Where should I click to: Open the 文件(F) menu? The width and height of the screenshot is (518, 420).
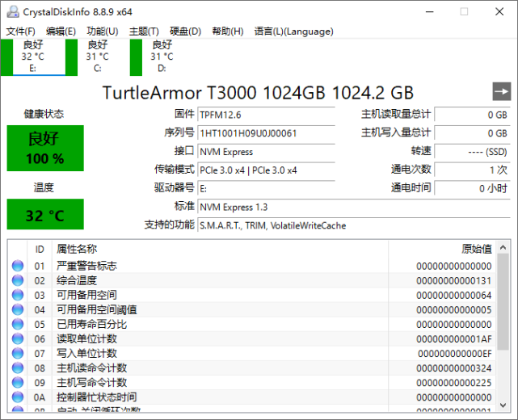pos(20,31)
